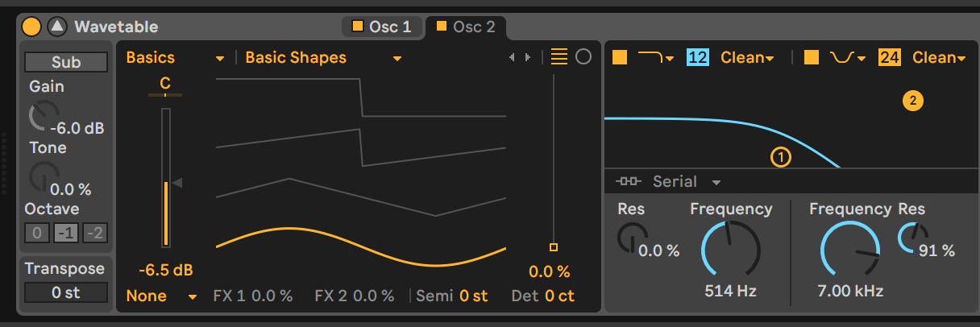The width and height of the screenshot is (980, 327).
Task: Click the Filter 2 Res knob
Action: (x=911, y=236)
